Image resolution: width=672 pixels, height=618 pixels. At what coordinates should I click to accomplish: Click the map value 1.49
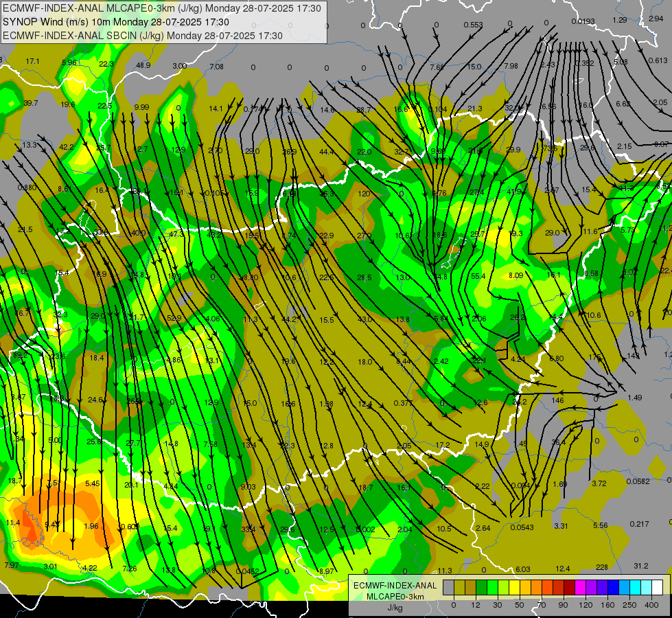[635, 398]
